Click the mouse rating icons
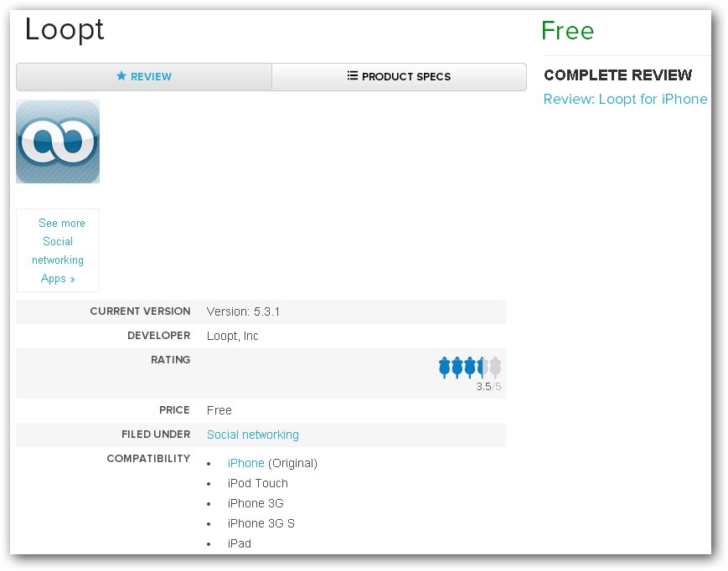Screen dimensions: 728x571 pos(470,368)
